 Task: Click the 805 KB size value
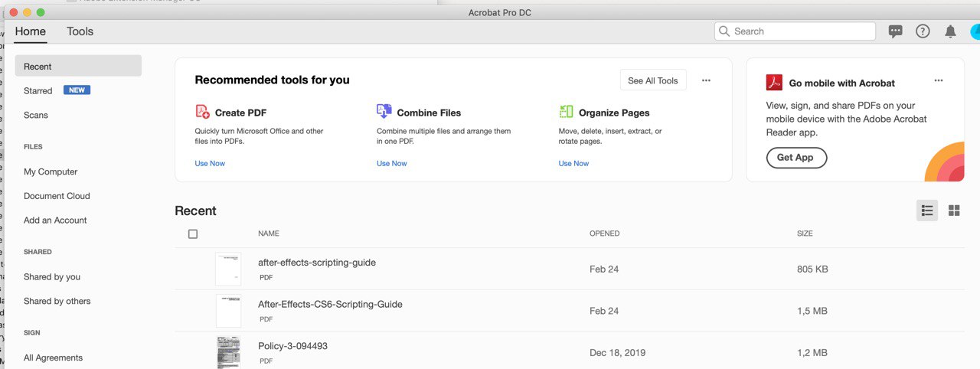click(812, 269)
